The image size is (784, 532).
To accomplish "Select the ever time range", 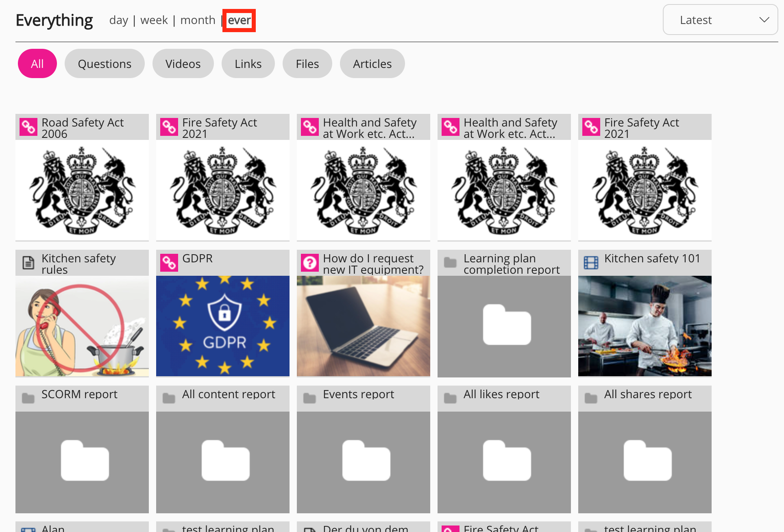I will [x=239, y=20].
